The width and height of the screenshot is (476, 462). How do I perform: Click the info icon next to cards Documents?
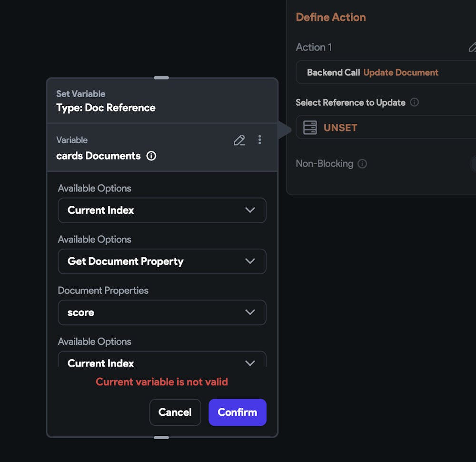click(x=151, y=156)
